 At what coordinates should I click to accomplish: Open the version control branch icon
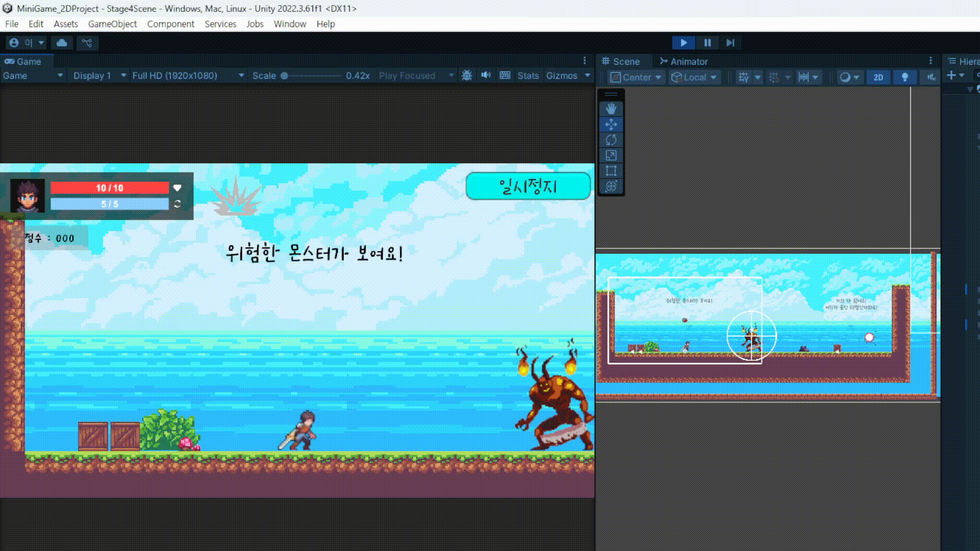pyautogui.click(x=87, y=43)
